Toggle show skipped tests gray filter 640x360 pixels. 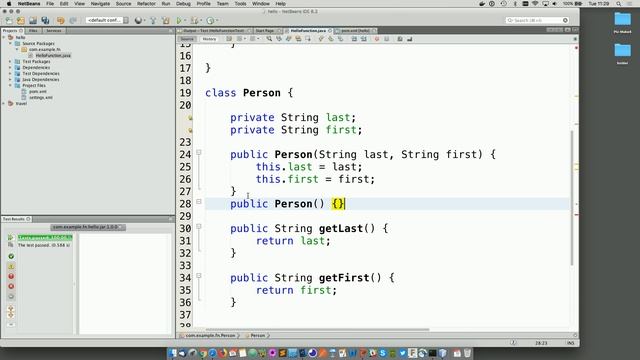coord(11,296)
